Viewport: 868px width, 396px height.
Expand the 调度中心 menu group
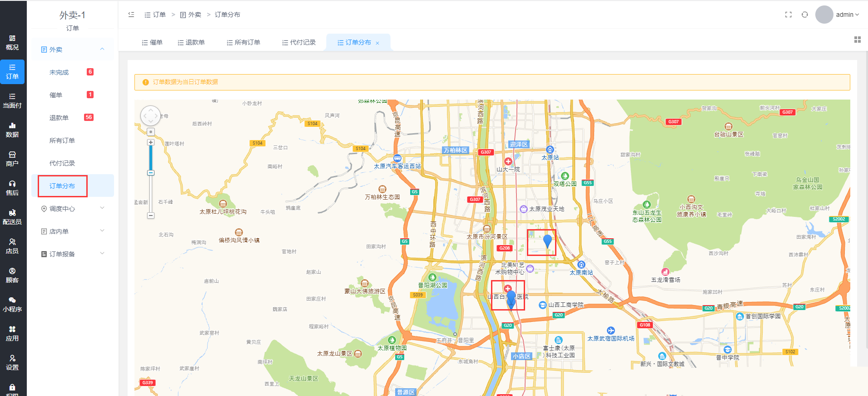(x=73, y=208)
